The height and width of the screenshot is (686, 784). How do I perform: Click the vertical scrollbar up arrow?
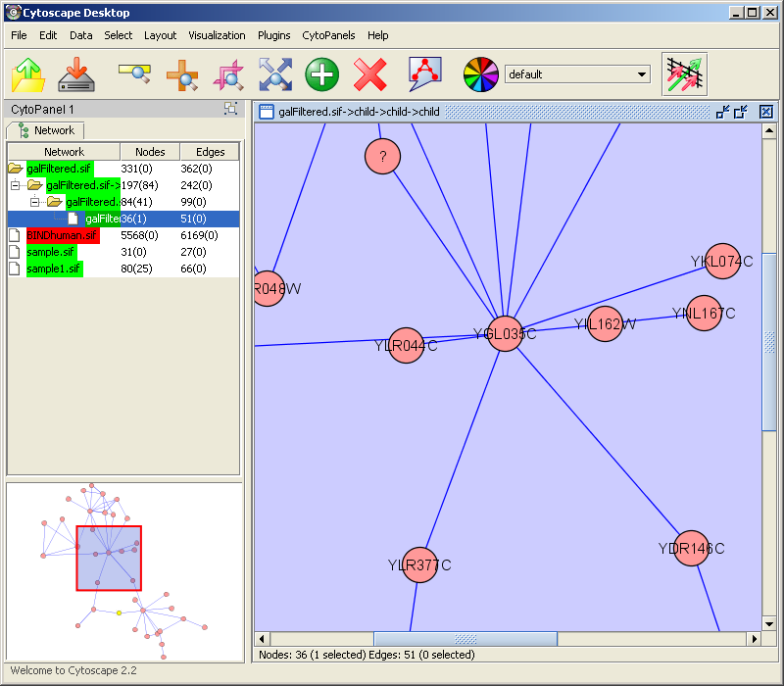[x=769, y=131]
